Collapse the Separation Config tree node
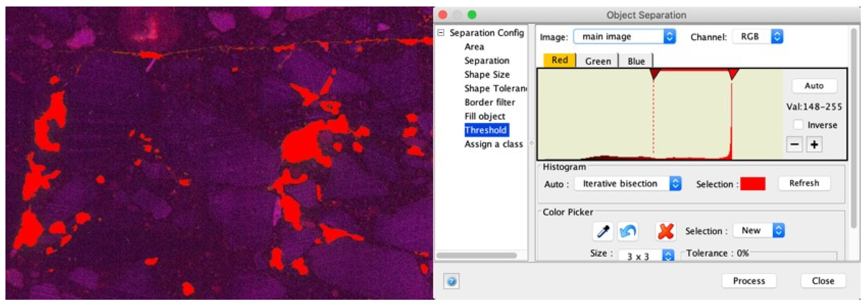This screenshot has width=868, height=306. 441,33
